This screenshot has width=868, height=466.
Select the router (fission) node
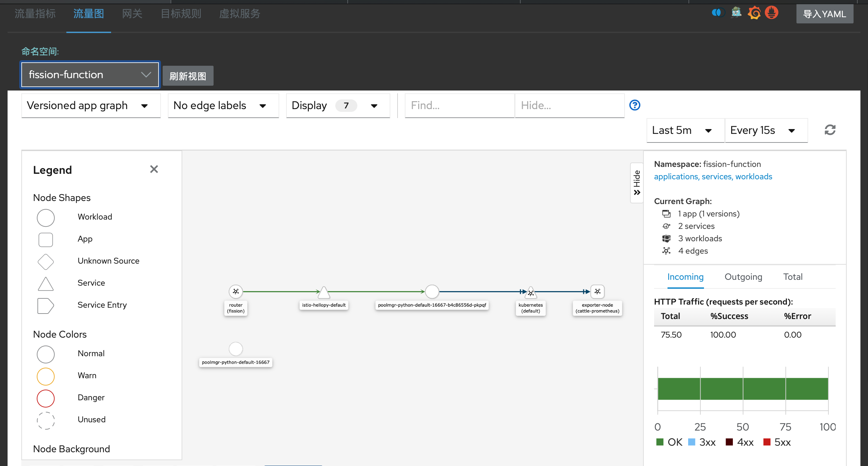[x=236, y=292]
